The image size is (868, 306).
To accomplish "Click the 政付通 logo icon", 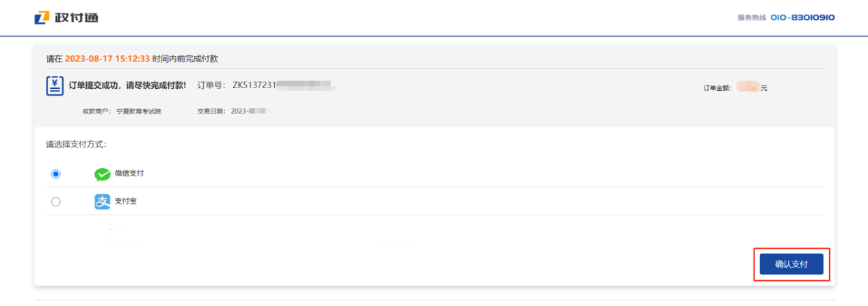I will (42, 18).
